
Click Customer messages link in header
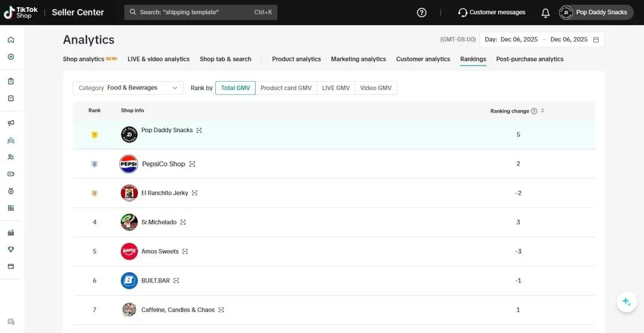pyautogui.click(x=497, y=13)
